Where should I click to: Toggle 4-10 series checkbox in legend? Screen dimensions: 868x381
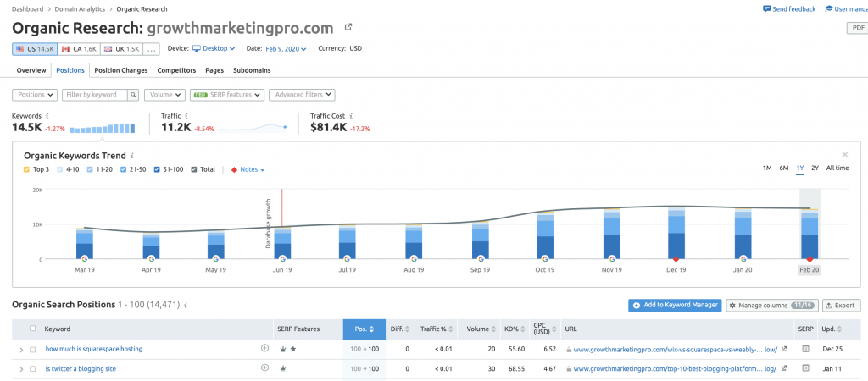click(61, 170)
